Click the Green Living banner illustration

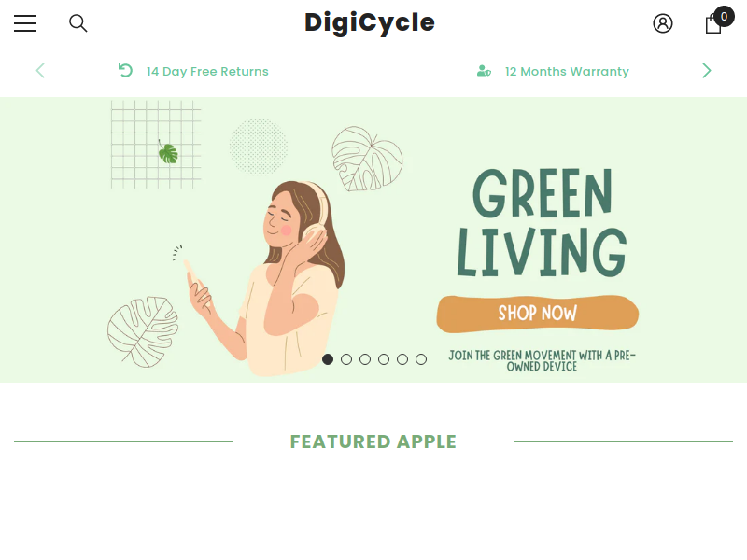tap(373, 240)
